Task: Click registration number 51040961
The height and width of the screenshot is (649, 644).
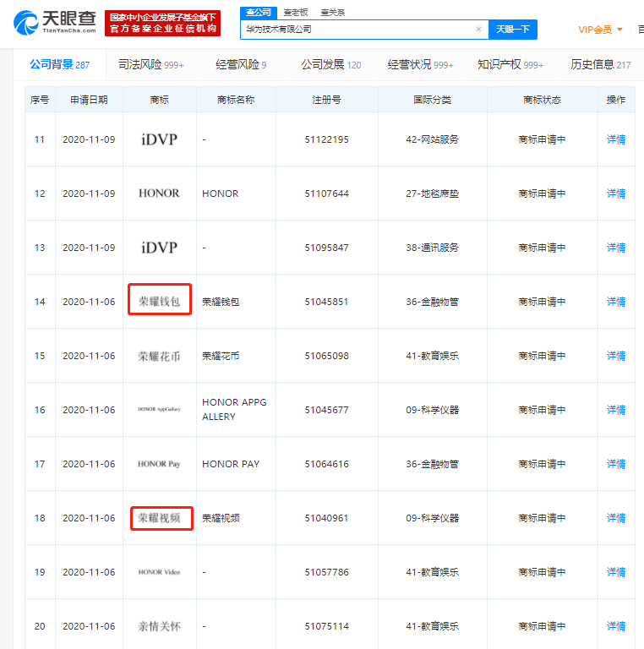Action: [326, 518]
